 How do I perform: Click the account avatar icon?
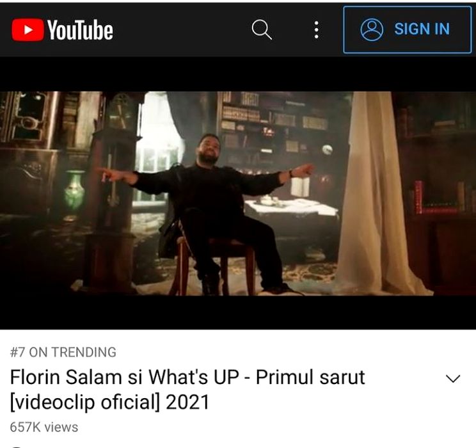(x=372, y=29)
